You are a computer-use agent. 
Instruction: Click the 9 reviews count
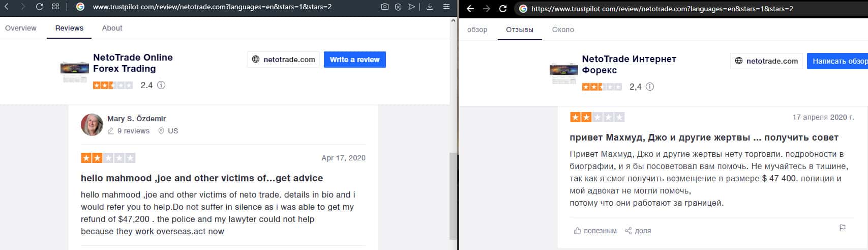129,131
